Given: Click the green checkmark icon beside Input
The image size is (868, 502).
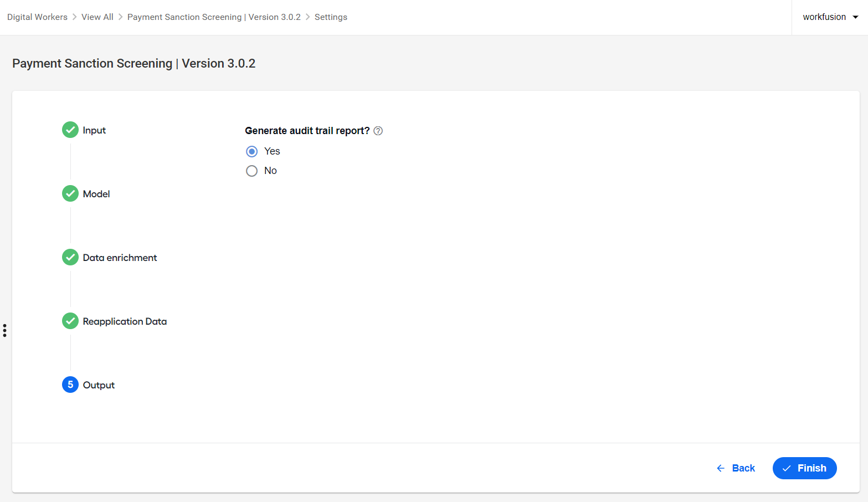Looking at the screenshot, I should tap(70, 130).
